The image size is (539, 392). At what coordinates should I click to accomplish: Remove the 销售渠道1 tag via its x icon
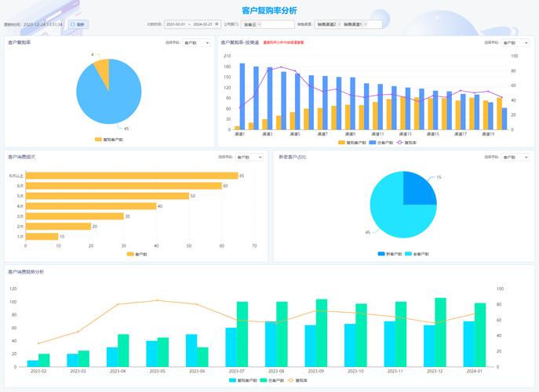(365, 24)
